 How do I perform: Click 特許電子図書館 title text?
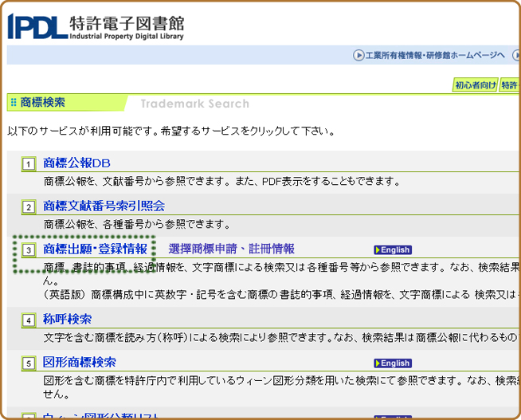click(127, 24)
